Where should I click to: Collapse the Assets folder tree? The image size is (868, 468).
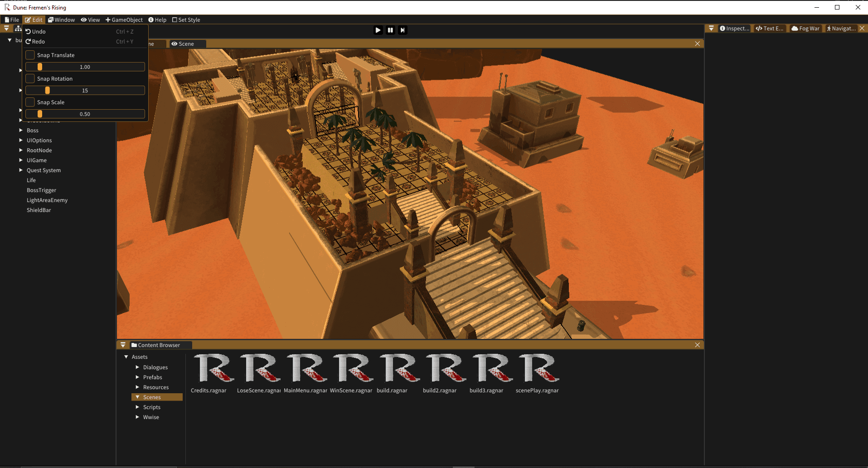pos(126,357)
